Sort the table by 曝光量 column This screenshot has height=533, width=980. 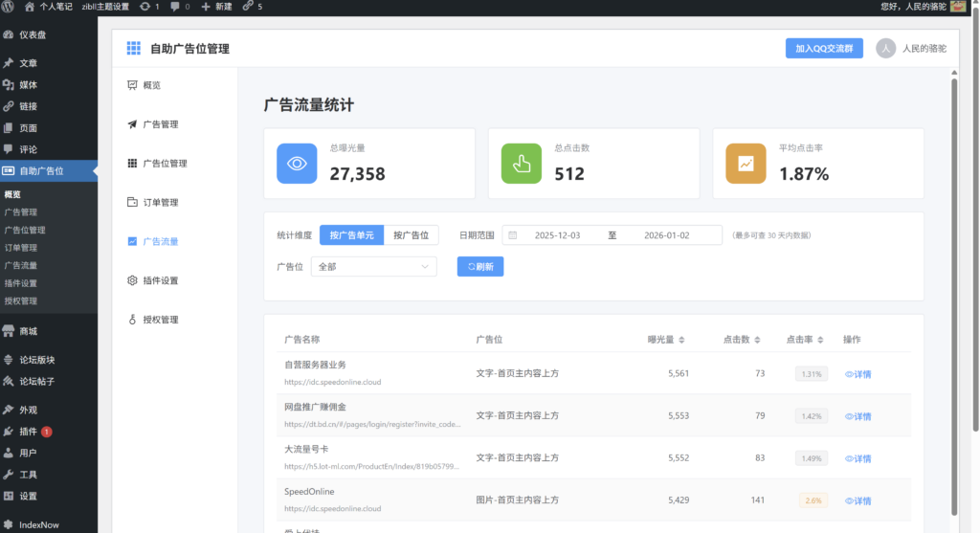[x=680, y=340]
